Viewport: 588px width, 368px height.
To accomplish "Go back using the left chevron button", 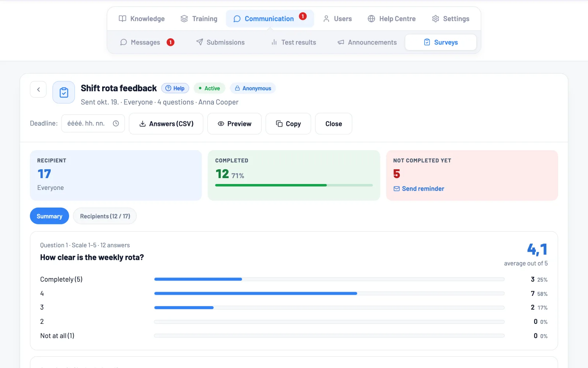I will (38, 89).
